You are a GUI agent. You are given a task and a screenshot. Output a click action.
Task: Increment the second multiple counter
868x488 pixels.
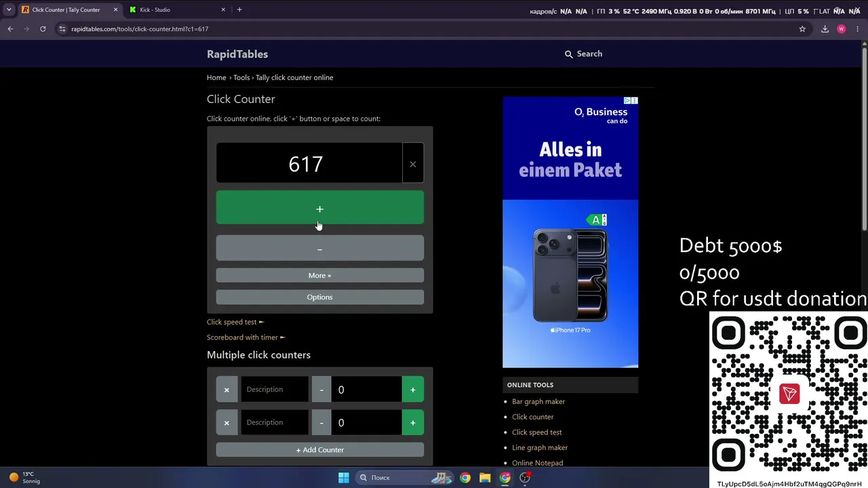412,423
